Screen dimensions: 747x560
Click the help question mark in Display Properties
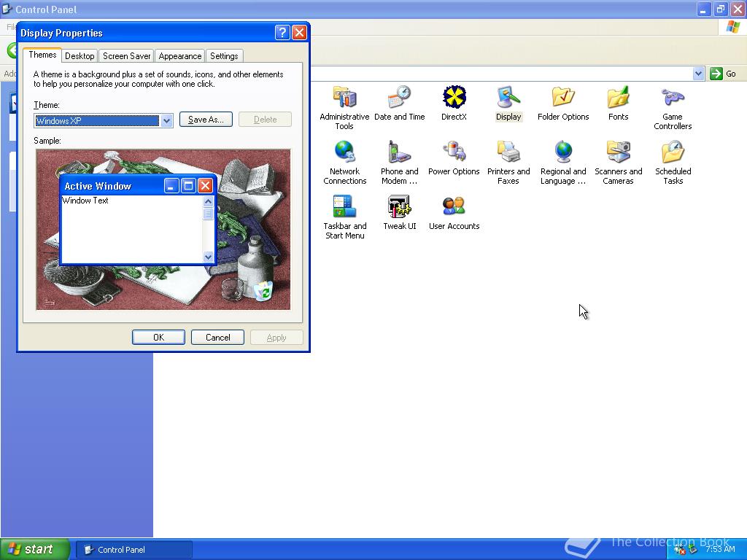click(x=282, y=32)
